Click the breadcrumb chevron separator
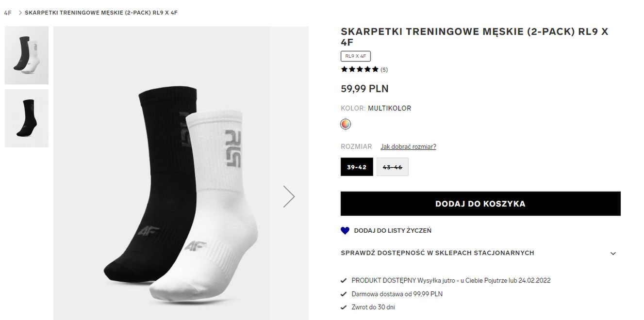The image size is (644, 320). 20,13
